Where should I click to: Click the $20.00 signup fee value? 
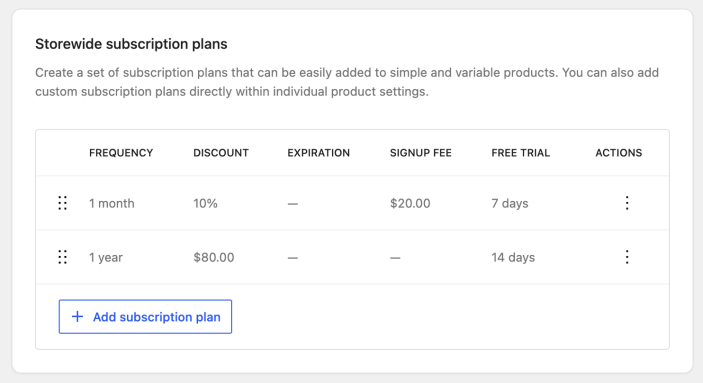pyautogui.click(x=410, y=204)
